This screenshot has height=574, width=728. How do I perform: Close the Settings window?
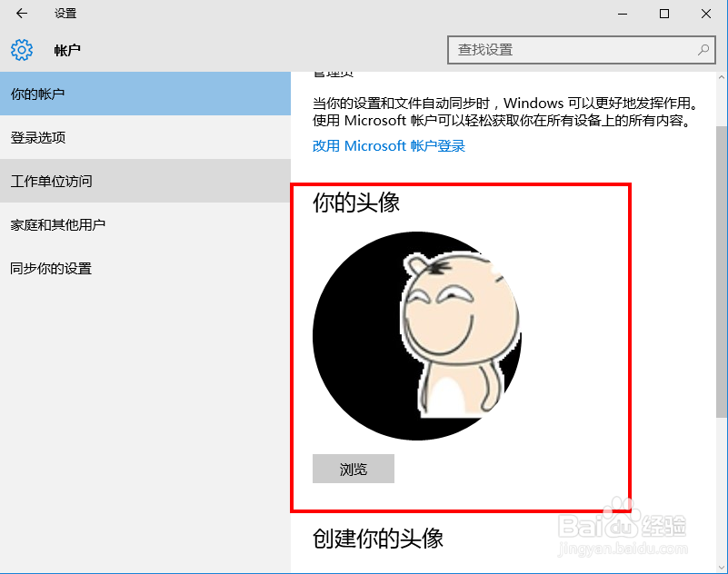(705, 14)
